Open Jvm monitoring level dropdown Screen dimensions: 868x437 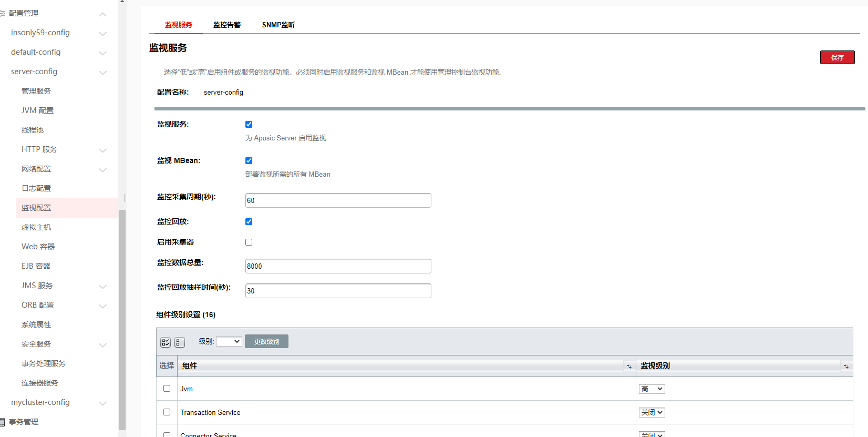pos(652,389)
